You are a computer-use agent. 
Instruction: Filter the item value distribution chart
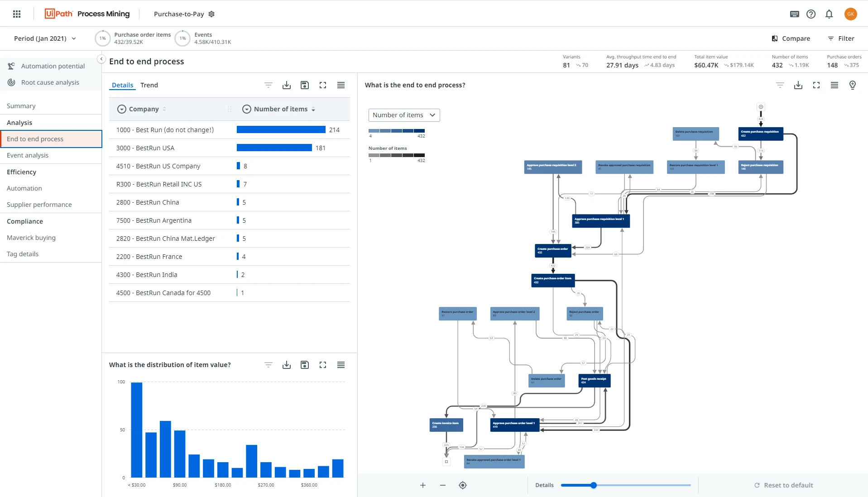[x=269, y=365]
